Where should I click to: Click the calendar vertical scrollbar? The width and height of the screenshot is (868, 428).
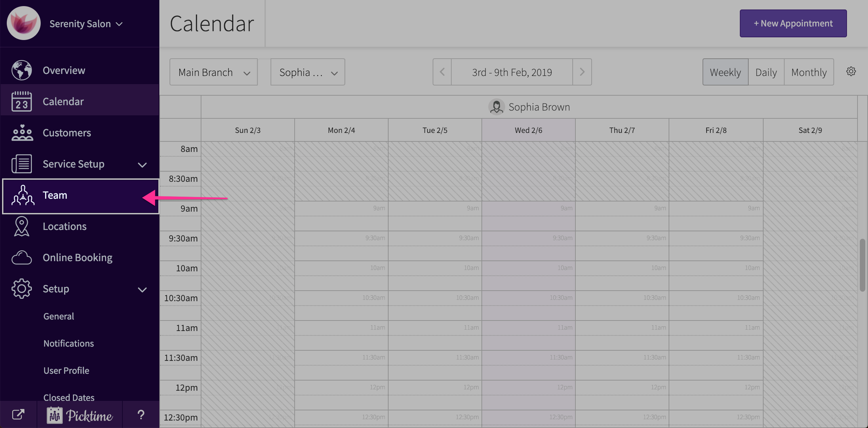[x=862, y=265]
